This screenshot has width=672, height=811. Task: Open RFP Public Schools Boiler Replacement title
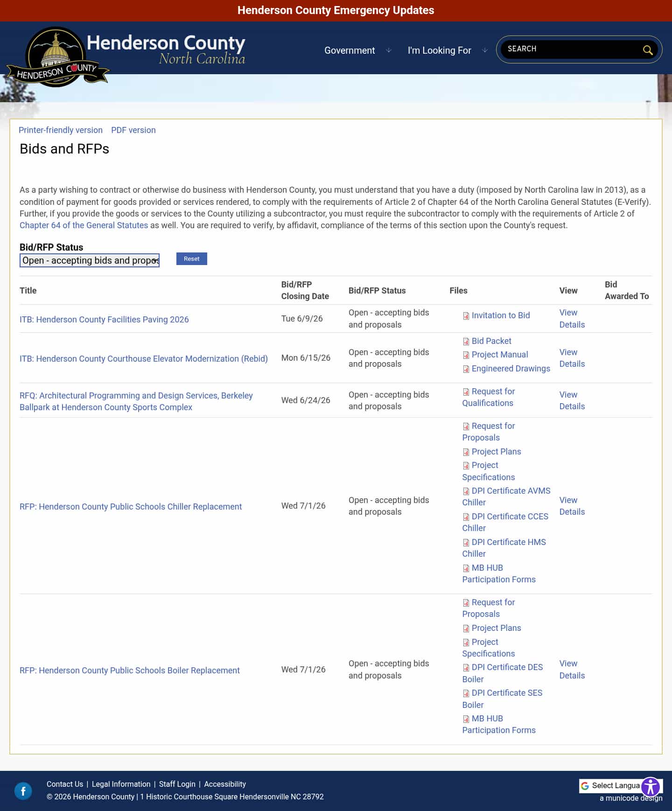(x=130, y=671)
